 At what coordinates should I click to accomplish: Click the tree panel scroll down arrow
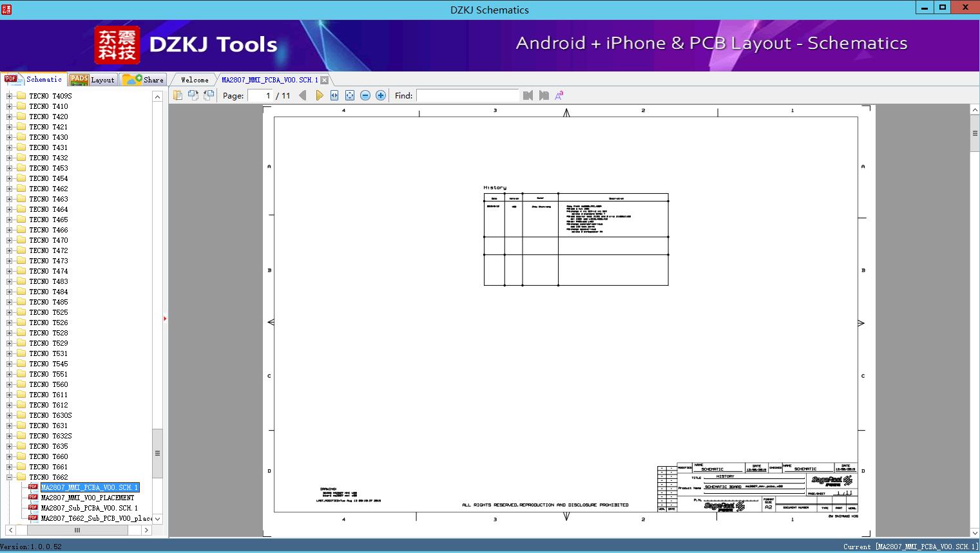point(157,518)
